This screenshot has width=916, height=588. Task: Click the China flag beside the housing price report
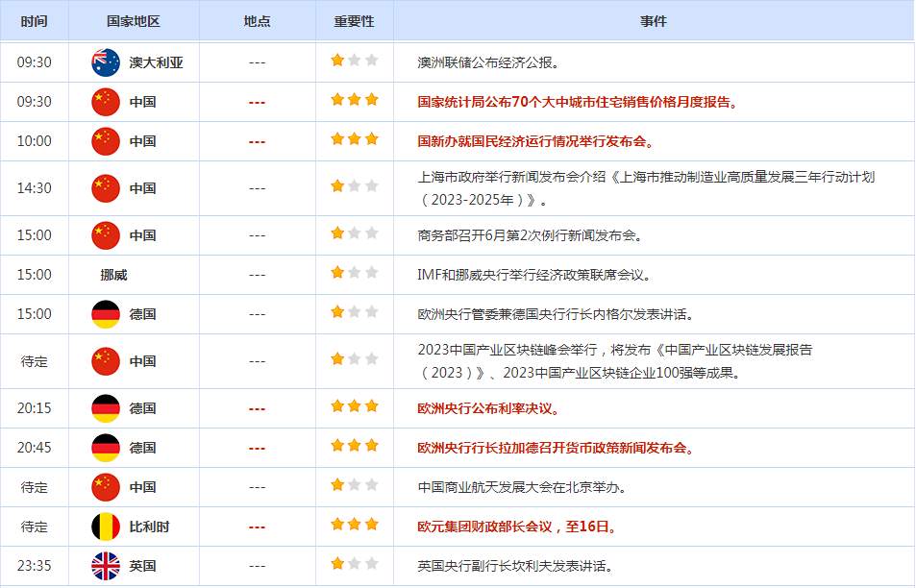(x=105, y=99)
